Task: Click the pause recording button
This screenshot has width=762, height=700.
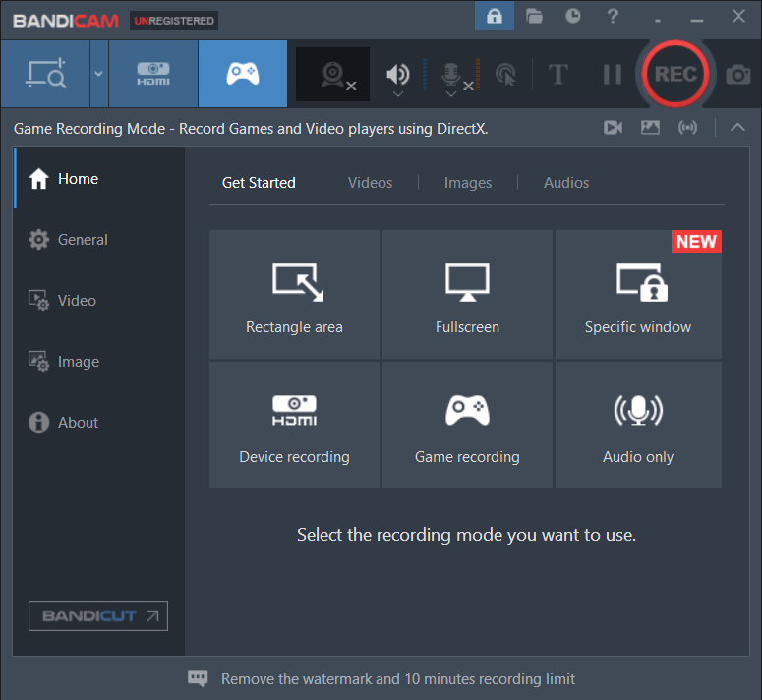Action: click(x=612, y=75)
